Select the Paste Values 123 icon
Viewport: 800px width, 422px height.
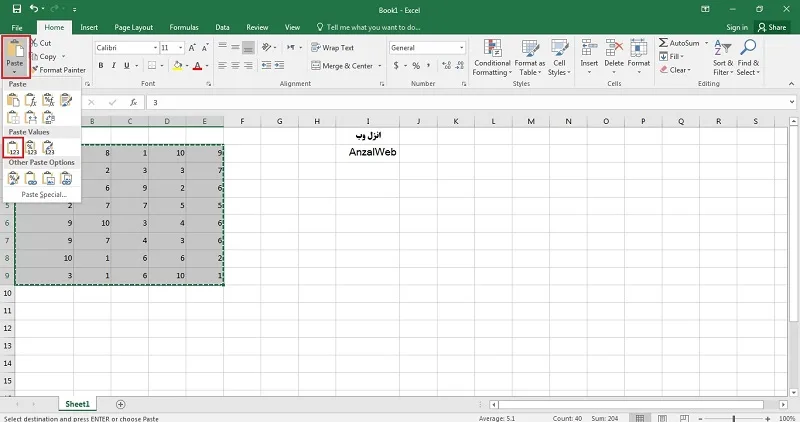[13, 148]
